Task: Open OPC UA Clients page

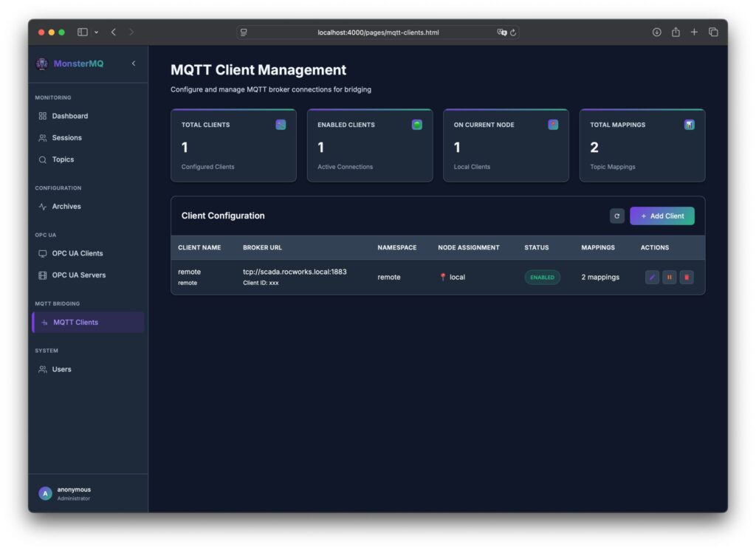Action: (x=77, y=253)
